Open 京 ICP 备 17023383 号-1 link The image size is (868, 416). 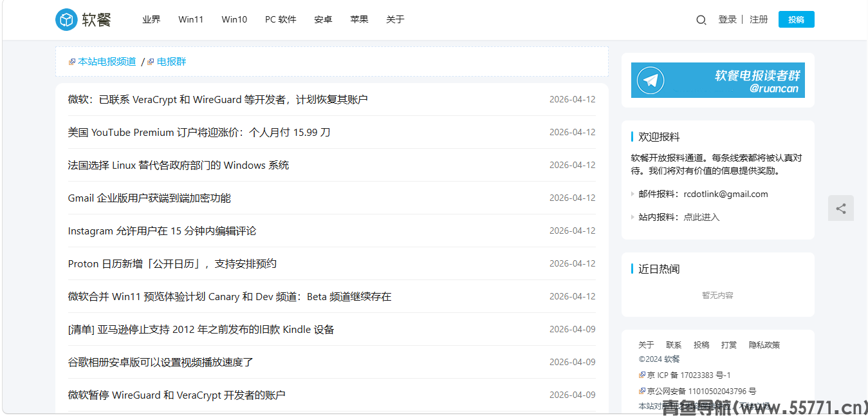tap(688, 375)
